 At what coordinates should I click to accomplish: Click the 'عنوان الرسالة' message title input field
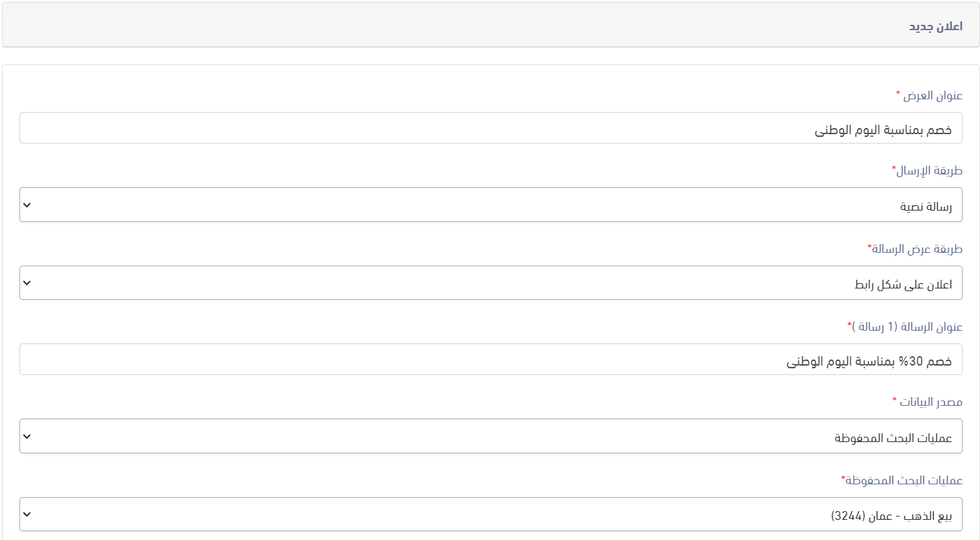(490, 360)
